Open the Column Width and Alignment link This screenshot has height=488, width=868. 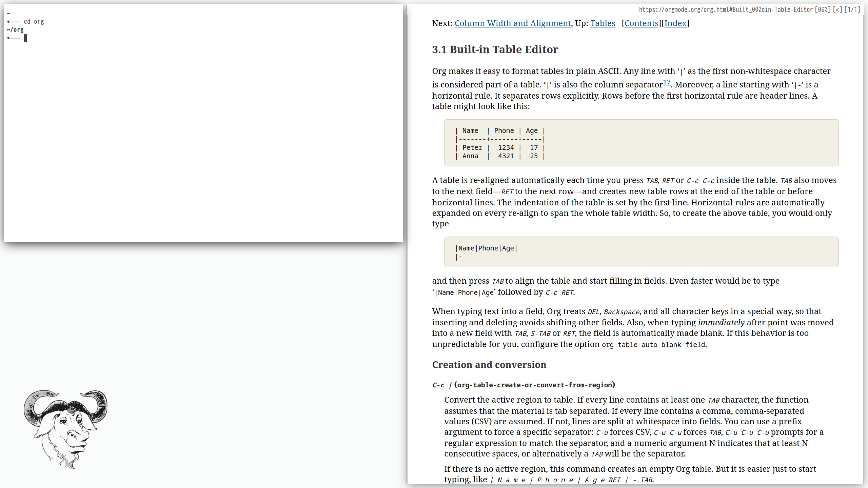[512, 23]
